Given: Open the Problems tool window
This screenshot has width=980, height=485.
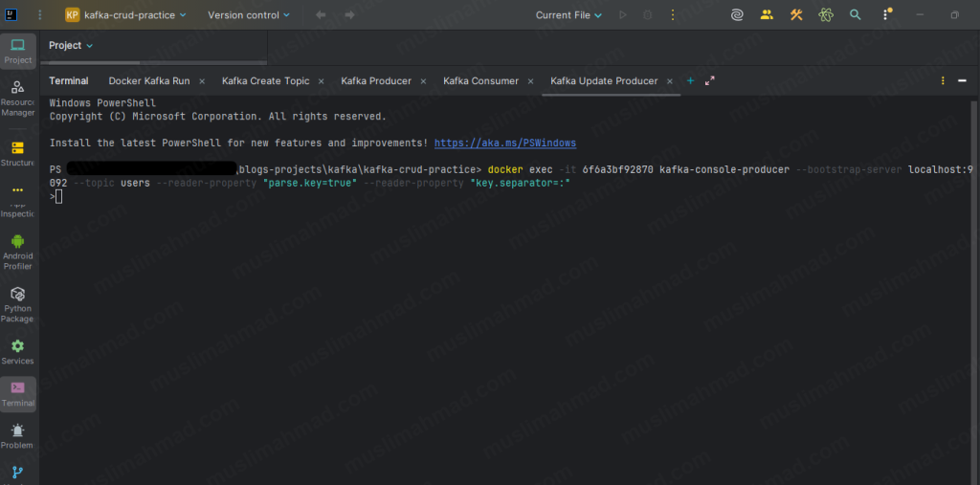Looking at the screenshot, I should [x=18, y=435].
